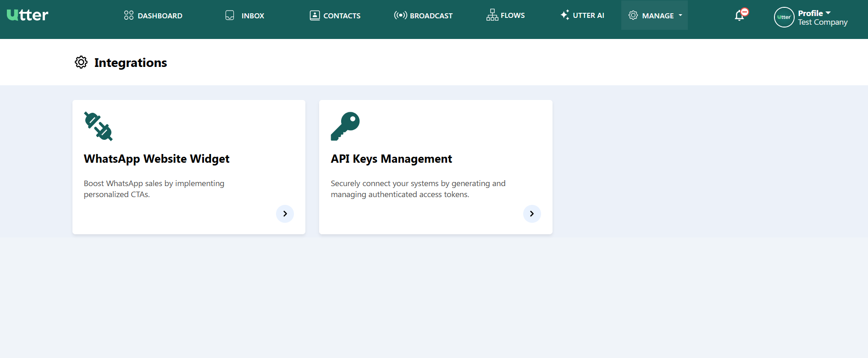Image resolution: width=868 pixels, height=358 pixels.
Task: Click the 'Boost WhatsApp sales' description text
Action: point(154,189)
